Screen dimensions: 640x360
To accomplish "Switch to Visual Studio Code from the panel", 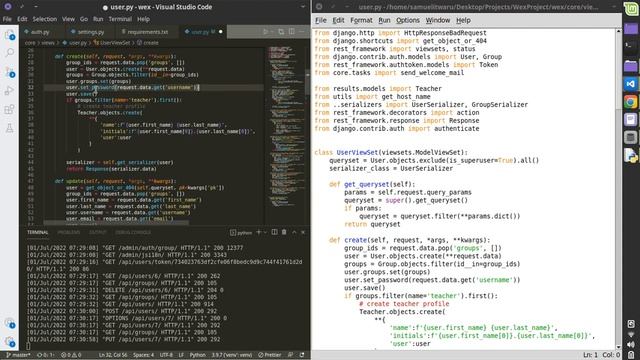I will [631, 84].
